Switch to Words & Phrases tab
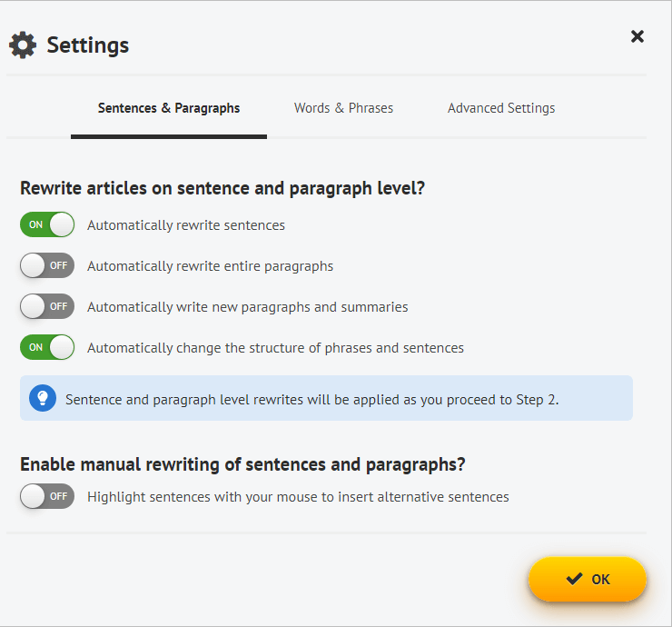Viewport: 672px width, 627px height. click(343, 108)
